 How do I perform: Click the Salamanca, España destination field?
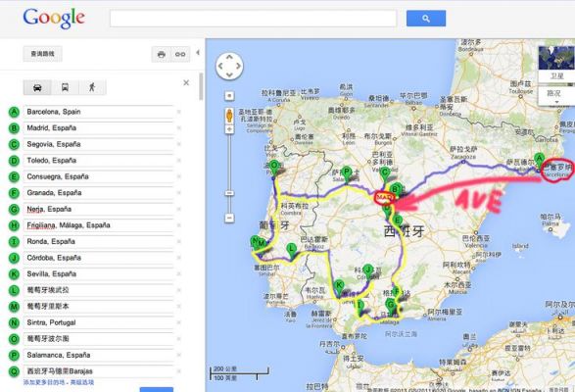coord(98,355)
